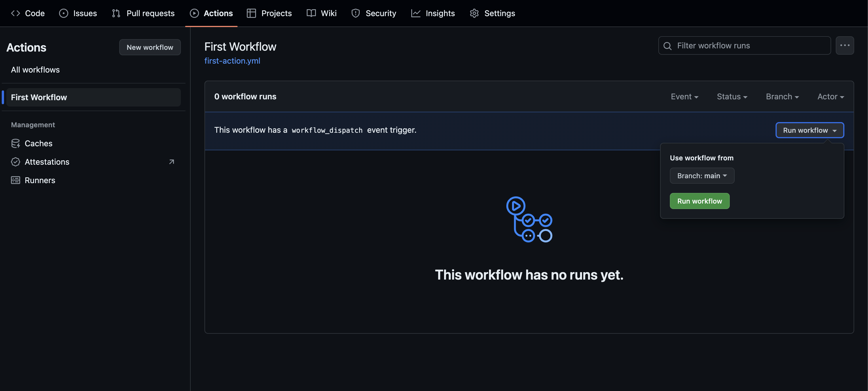Image resolution: width=868 pixels, height=391 pixels.
Task: Click the Caches database icon
Action: click(16, 143)
